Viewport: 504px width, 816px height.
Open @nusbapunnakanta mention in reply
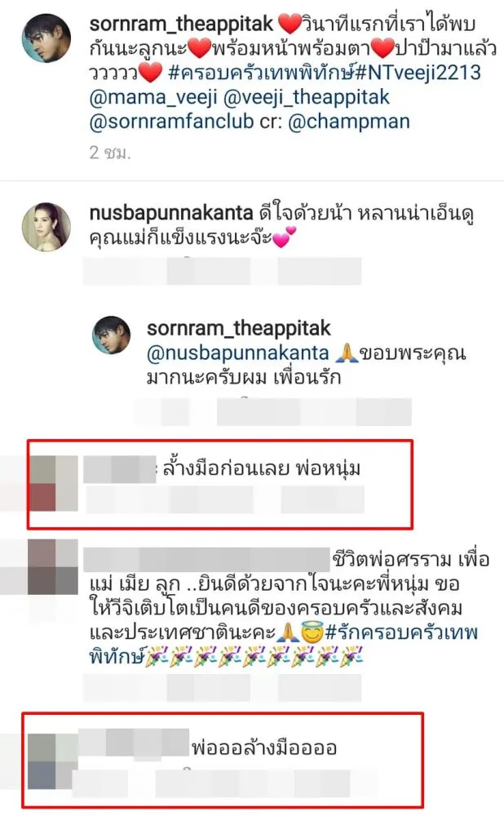(x=238, y=353)
